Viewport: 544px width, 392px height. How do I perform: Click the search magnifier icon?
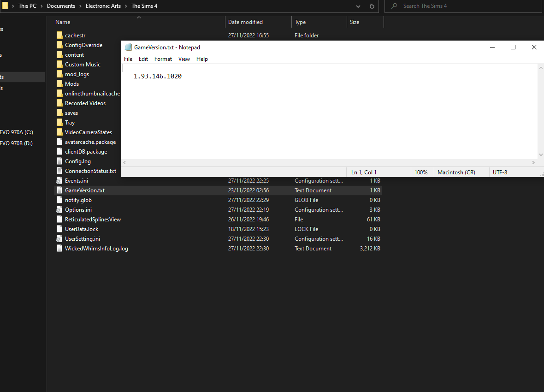[394, 6]
